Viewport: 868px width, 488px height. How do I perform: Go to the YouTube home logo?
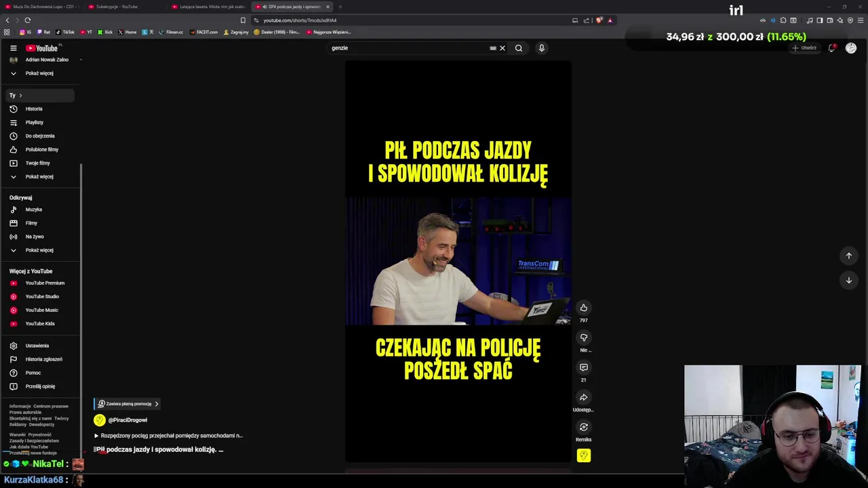[42, 48]
